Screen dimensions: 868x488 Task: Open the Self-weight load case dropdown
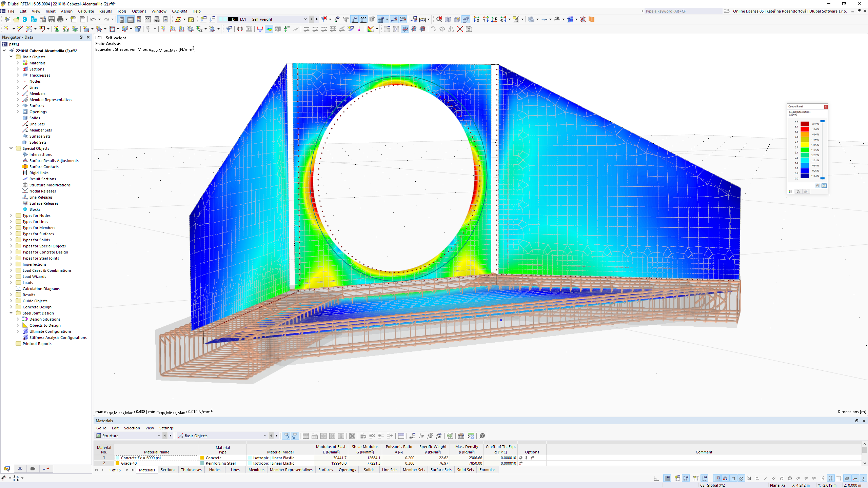305,19
